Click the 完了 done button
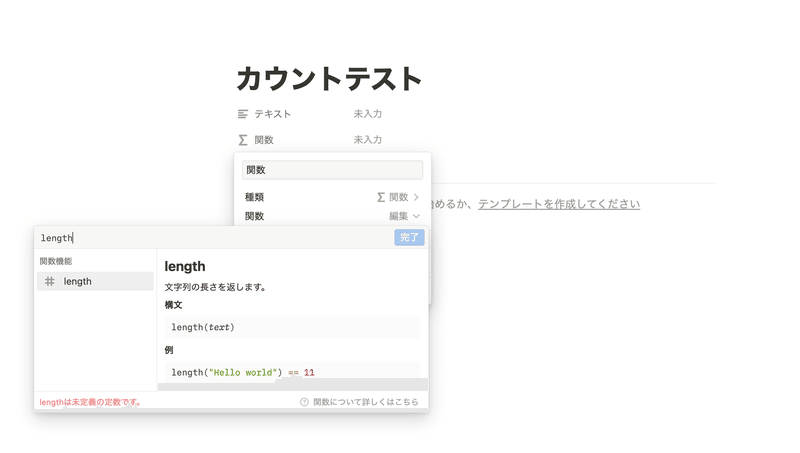The image size is (800, 453). click(x=409, y=237)
